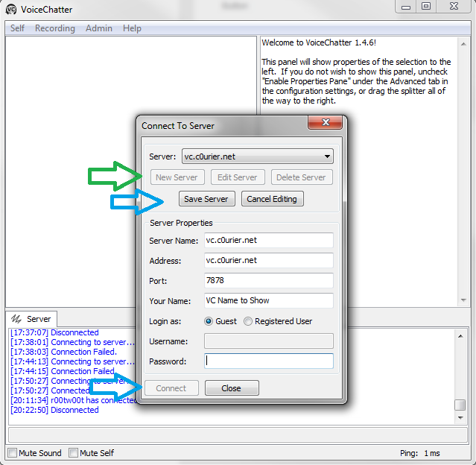The width and height of the screenshot is (476, 465).
Task: Click Cancel Editing button
Action: pyautogui.click(x=273, y=199)
